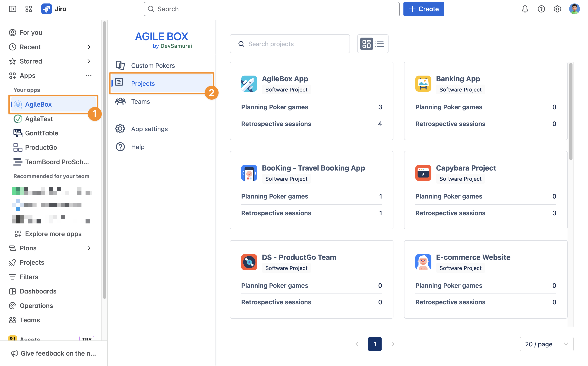The image size is (588, 366).
Task: Open the user profile avatar
Action: tap(574, 9)
